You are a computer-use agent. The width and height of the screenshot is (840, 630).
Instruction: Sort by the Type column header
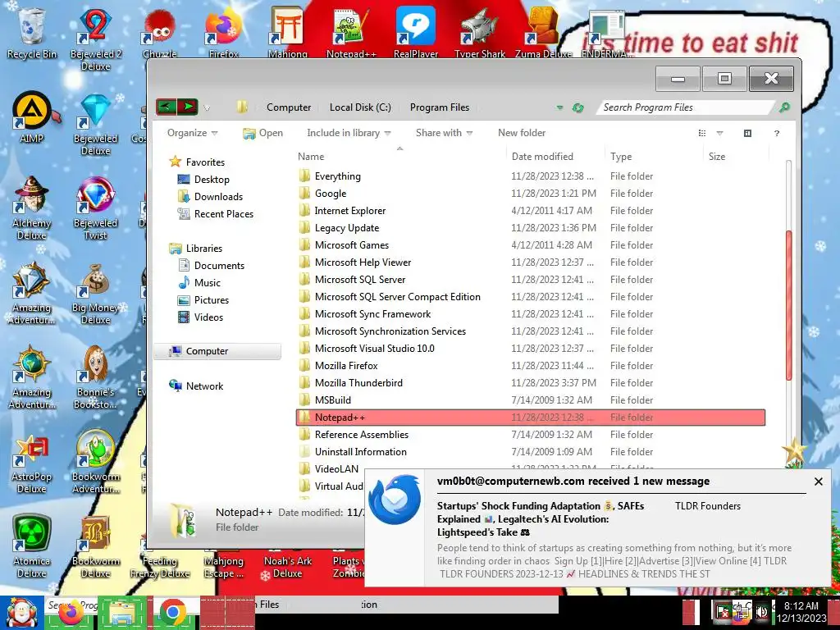pos(654,157)
